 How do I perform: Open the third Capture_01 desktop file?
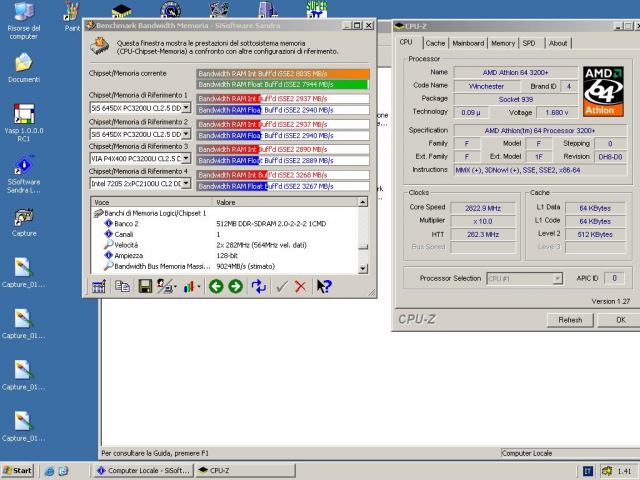point(24,376)
